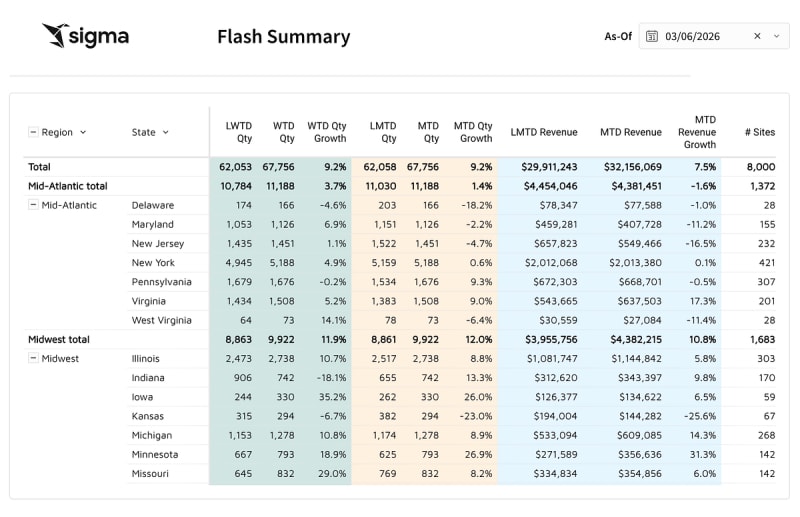Collapse the Midwest region group

(x=33, y=358)
